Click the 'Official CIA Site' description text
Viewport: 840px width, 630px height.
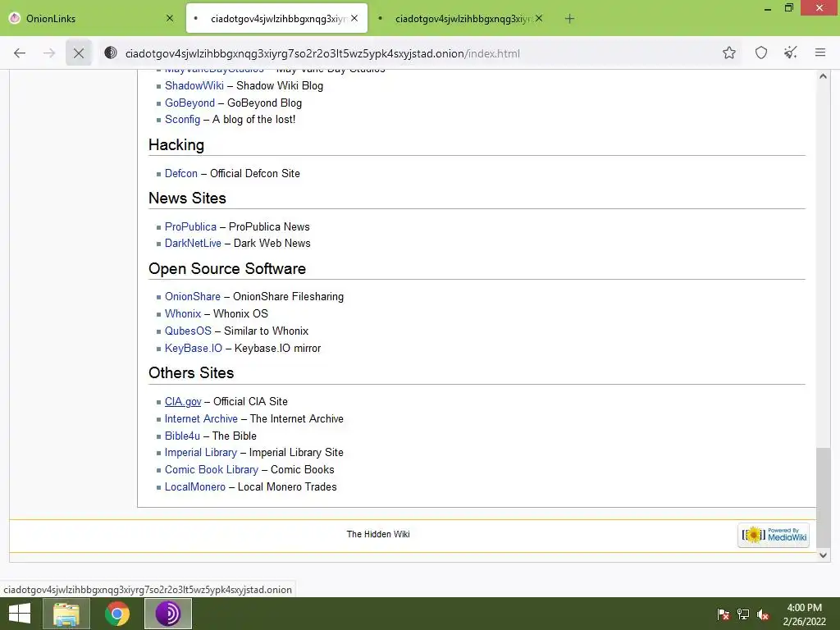[250, 402]
